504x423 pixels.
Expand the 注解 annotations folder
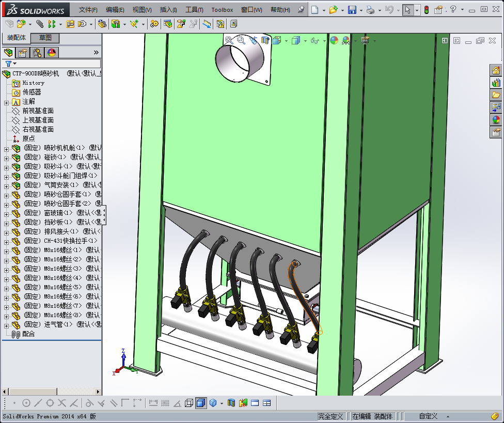(x=6, y=102)
